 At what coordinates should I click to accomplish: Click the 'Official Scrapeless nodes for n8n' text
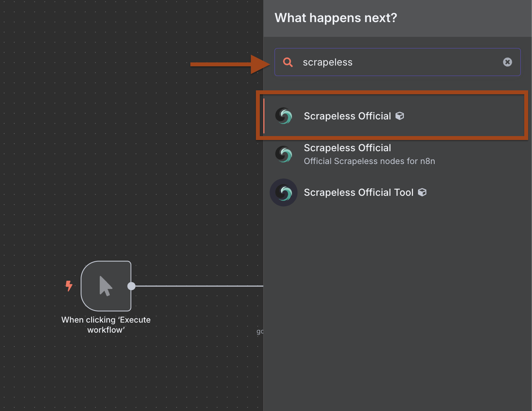tap(369, 161)
